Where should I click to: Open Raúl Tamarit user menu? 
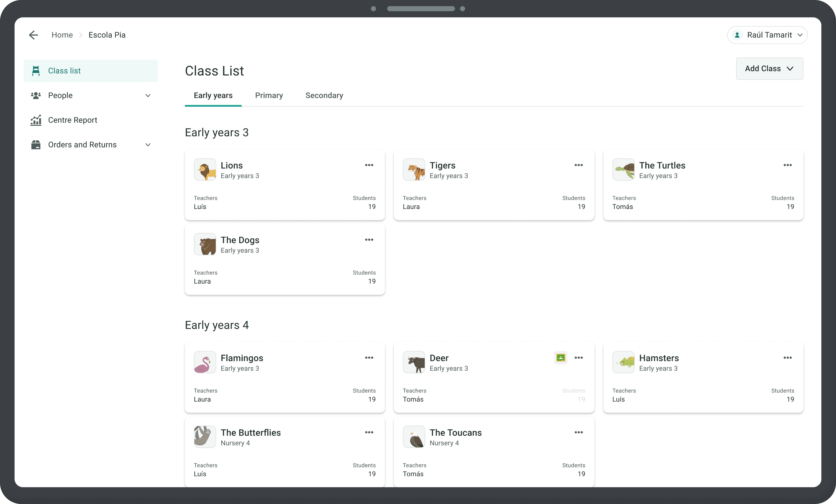767,35
